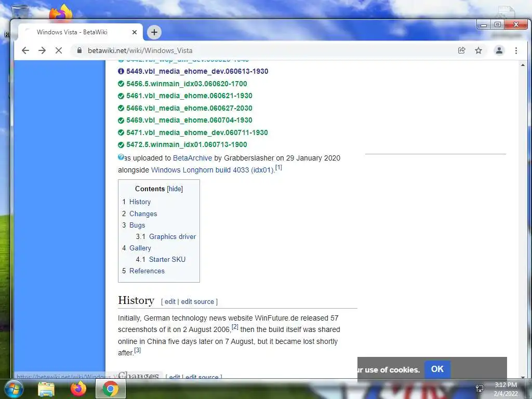This screenshot has width=532, height=399.
Task: Go to Changes in the Contents
Action: (143, 214)
